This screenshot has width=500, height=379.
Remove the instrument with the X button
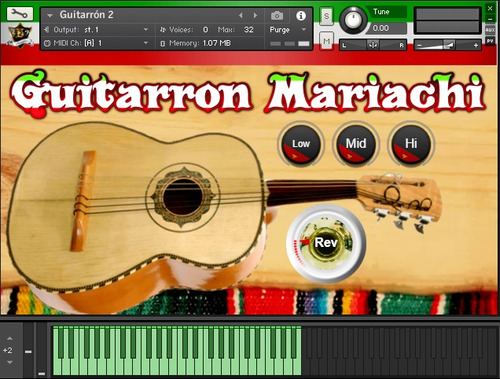490,8
